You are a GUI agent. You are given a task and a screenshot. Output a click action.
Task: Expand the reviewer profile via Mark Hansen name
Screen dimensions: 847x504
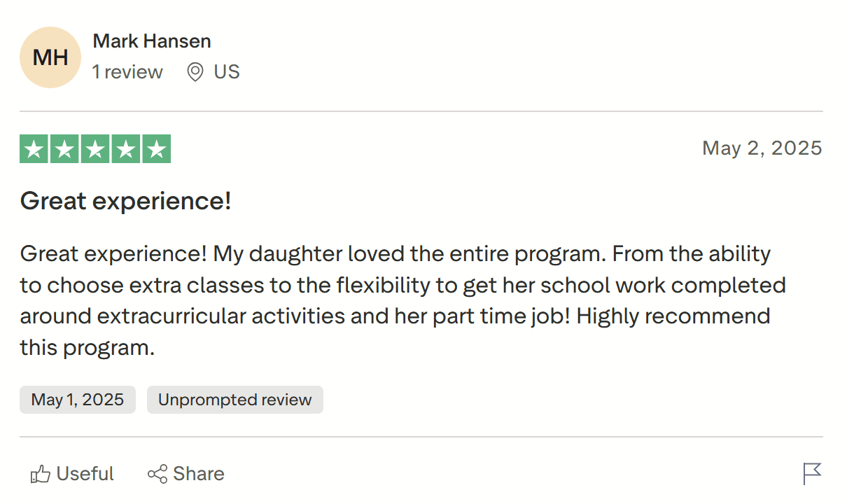151,41
